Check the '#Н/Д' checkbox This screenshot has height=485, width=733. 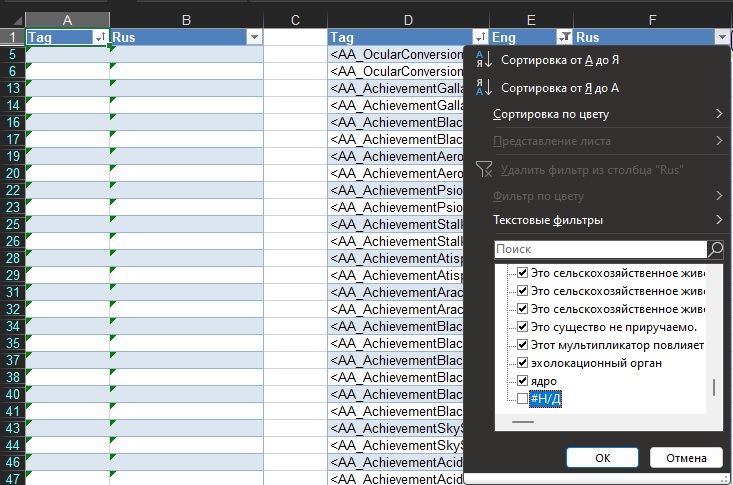click(521, 399)
